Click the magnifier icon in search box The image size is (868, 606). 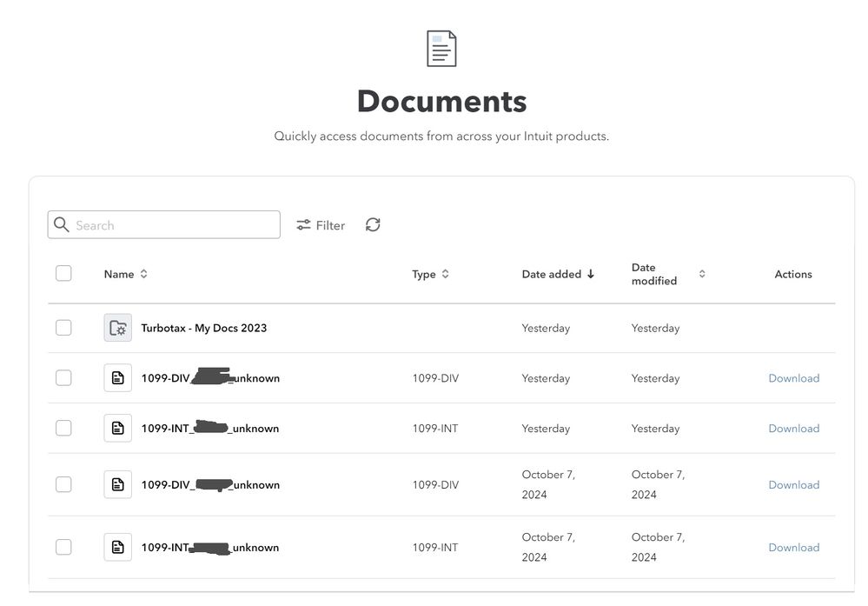(x=61, y=224)
